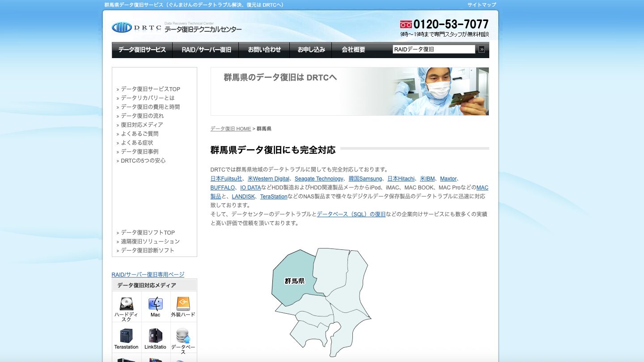Click the サイトマップ link at top right
This screenshot has width=644, height=362.
point(481,4)
